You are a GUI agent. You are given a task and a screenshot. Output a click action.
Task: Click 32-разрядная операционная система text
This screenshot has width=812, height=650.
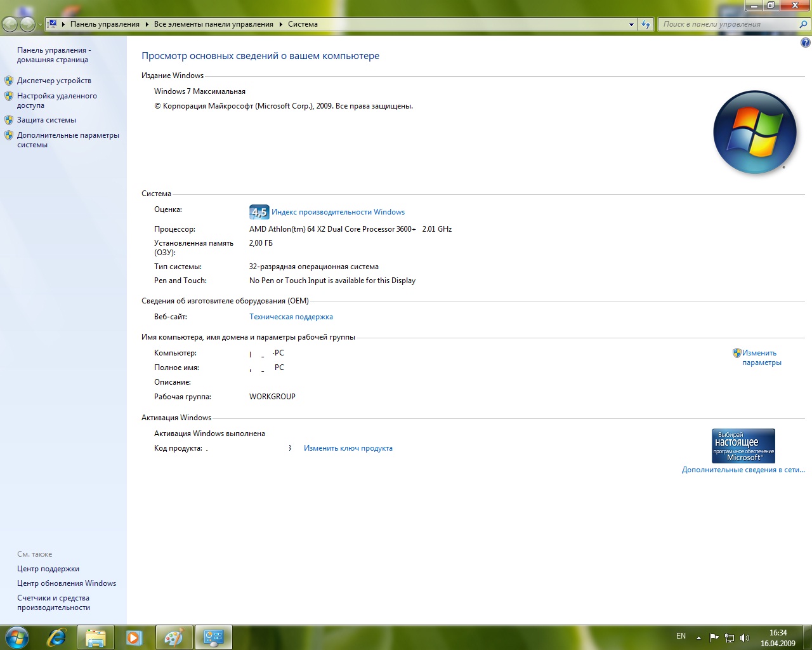[x=314, y=267]
